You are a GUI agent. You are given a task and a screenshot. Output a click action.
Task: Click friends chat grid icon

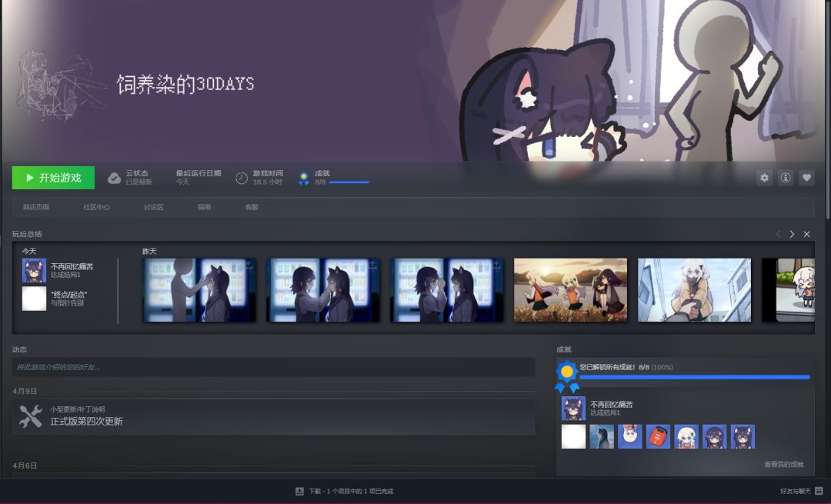pyautogui.click(x=819, y=491)
